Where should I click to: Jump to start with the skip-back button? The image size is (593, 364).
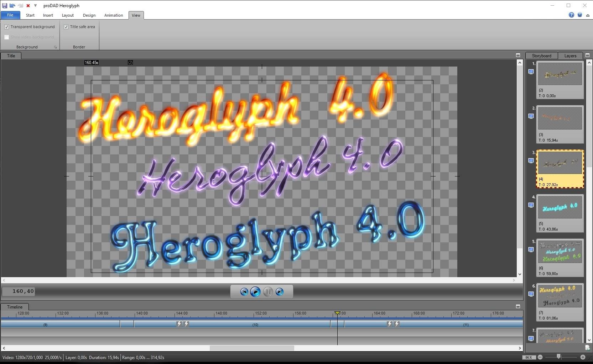(244, 292)
